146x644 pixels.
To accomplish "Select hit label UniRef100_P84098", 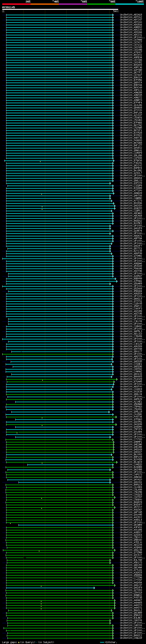I will pyautogui.click(x=131, y=268).
